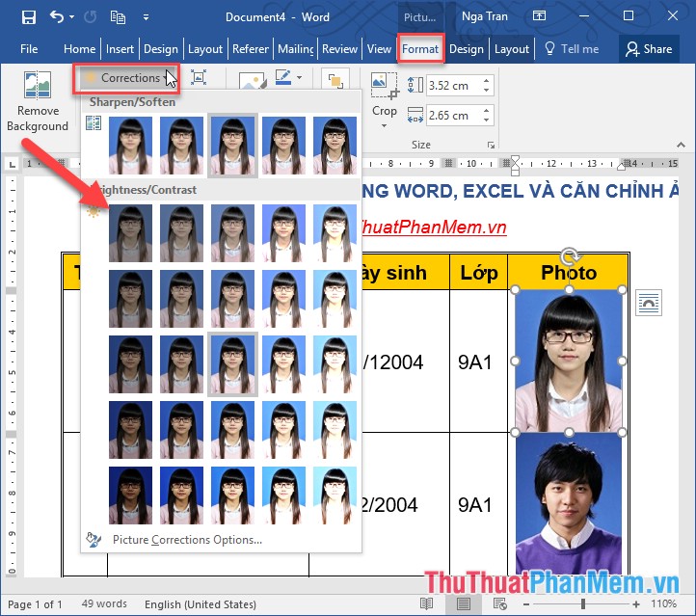Open the Mailings tab
The image size is (696, 616).
296,49
